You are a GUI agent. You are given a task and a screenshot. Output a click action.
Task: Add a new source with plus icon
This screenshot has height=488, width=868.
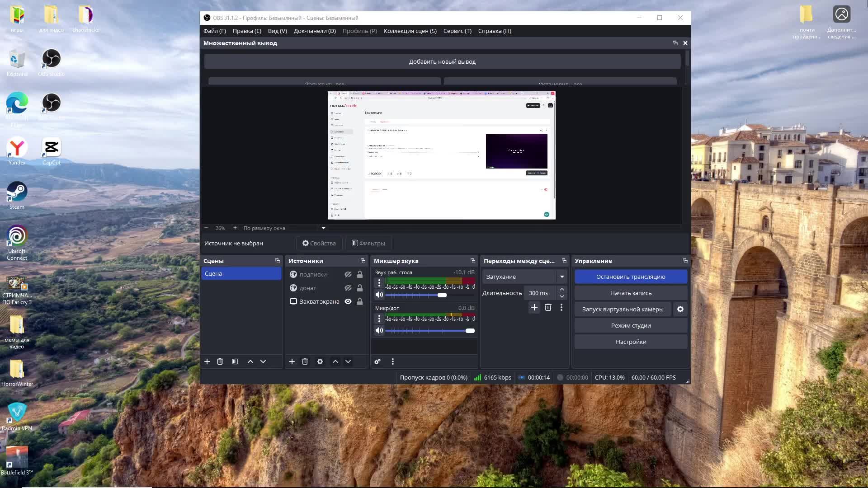292,361
